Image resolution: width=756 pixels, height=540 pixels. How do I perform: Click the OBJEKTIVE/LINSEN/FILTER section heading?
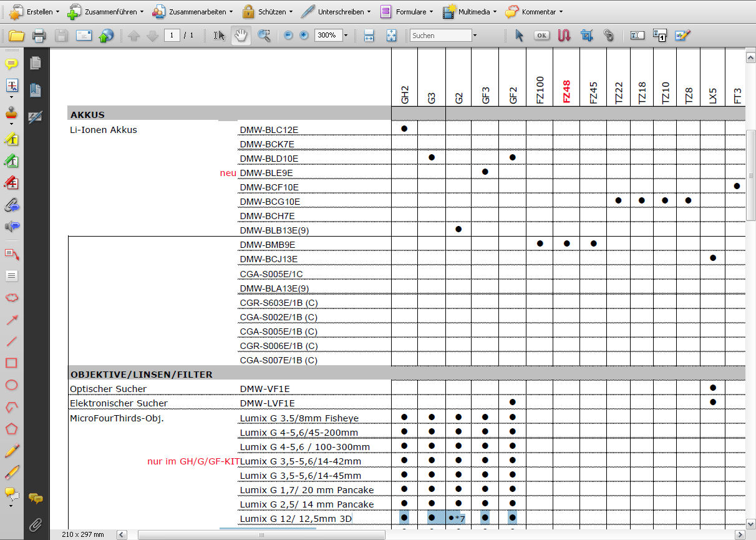pyautogui.click(x=142, y=375)
